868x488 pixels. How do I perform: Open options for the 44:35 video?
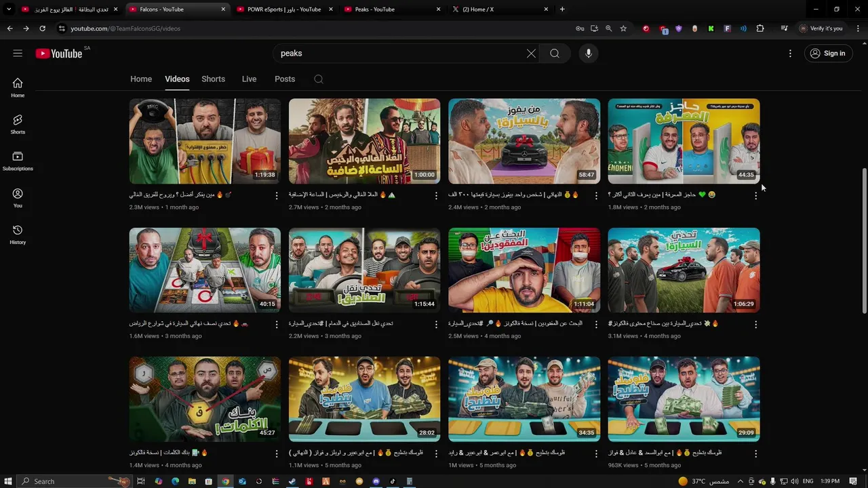click(755, 195)
